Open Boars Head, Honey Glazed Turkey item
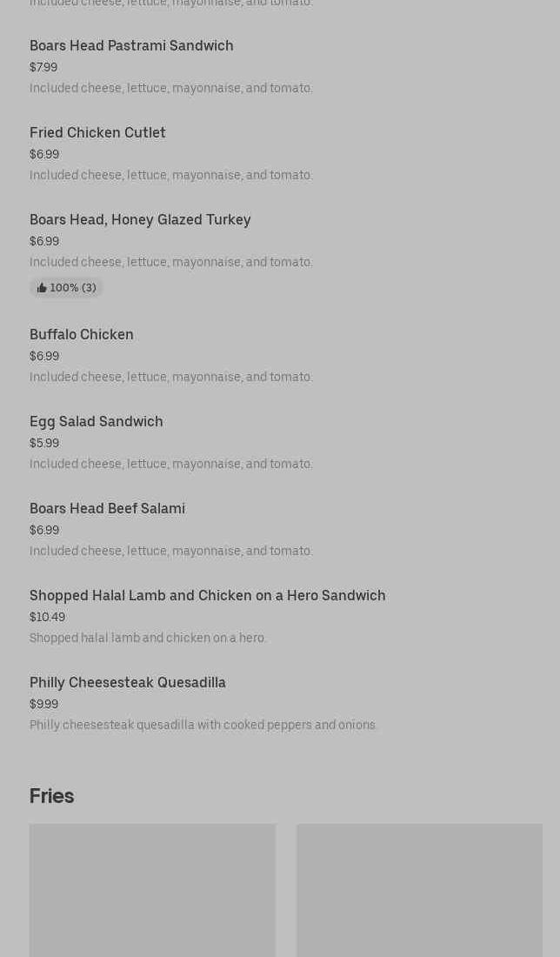 140,219
